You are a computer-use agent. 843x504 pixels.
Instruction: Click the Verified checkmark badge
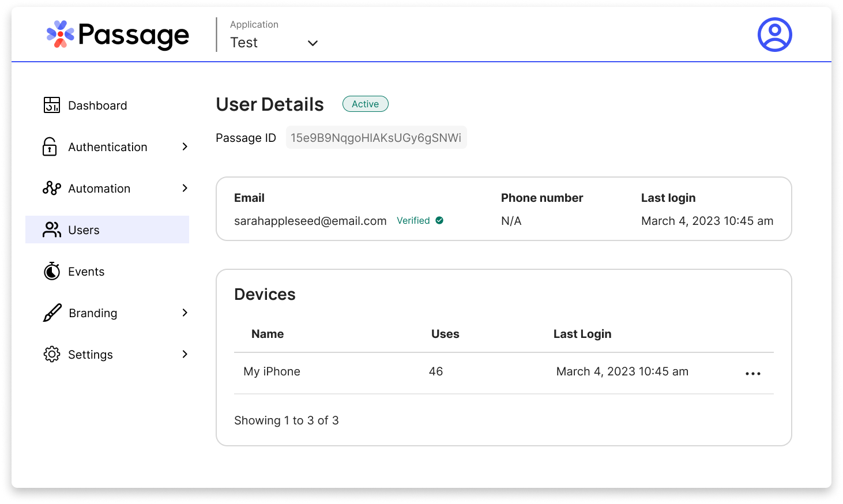[439, 220]
